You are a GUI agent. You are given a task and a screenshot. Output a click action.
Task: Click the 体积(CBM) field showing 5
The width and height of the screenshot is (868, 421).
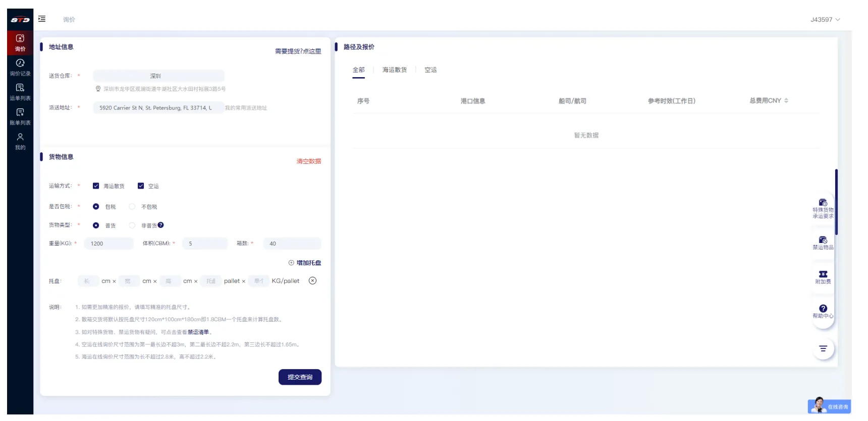(x=205, y=244)
